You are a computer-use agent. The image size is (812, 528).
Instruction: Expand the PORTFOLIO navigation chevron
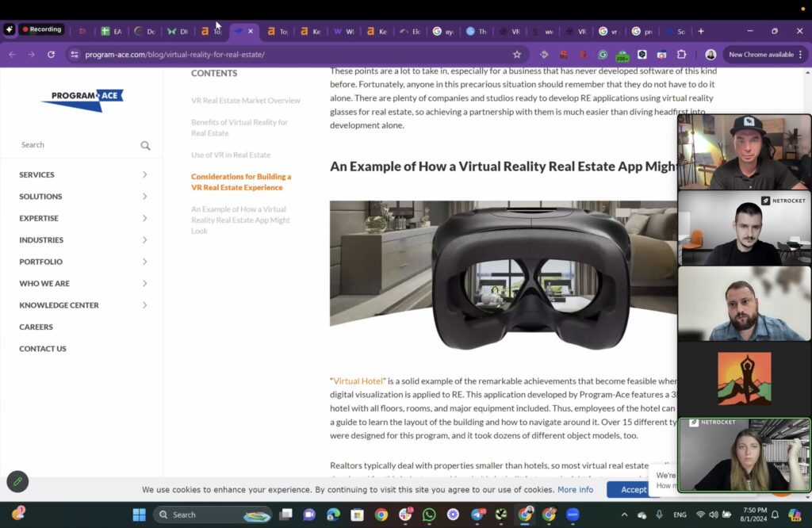coord(145,262)
